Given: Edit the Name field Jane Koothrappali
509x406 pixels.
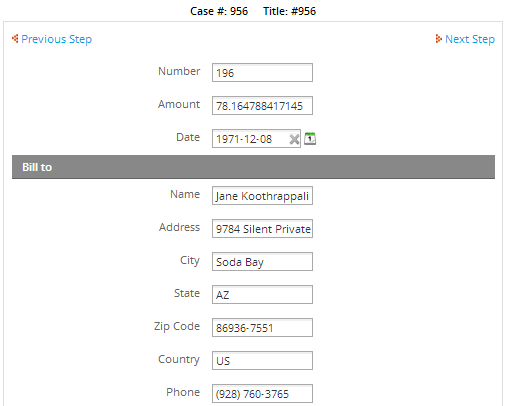Looking at the screenshot, I should (x=262, y=196).
